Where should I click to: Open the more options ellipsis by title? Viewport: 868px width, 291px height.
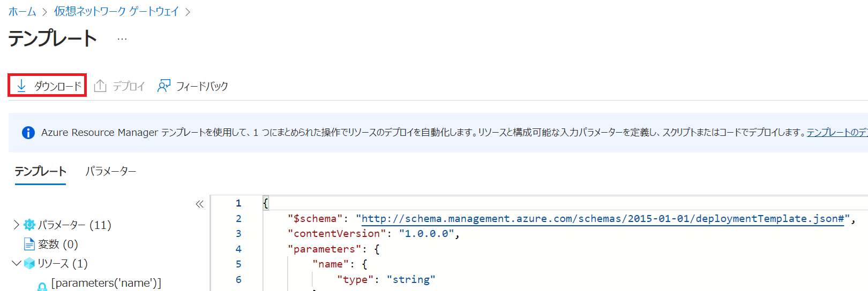[122, 39]
